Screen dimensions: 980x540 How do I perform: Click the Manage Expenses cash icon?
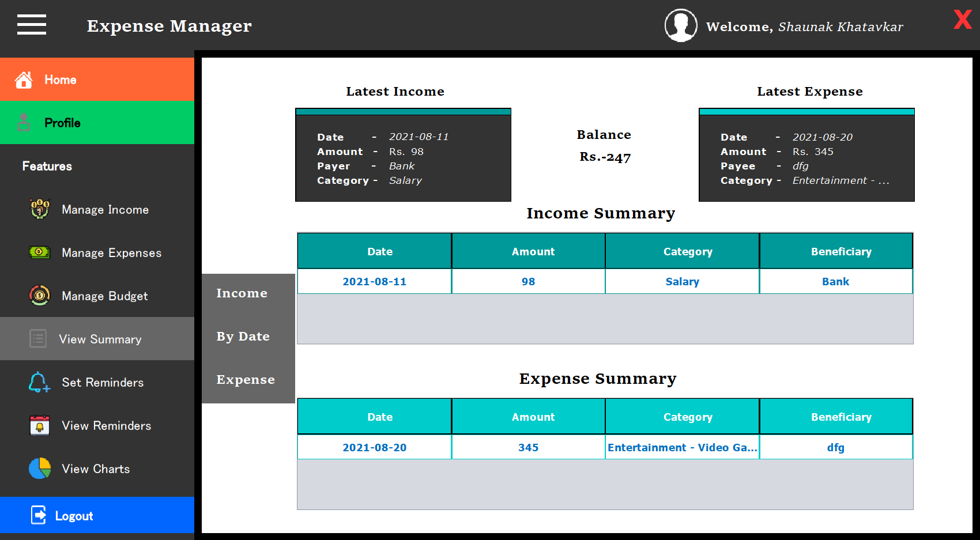click(x=38, y=252)
